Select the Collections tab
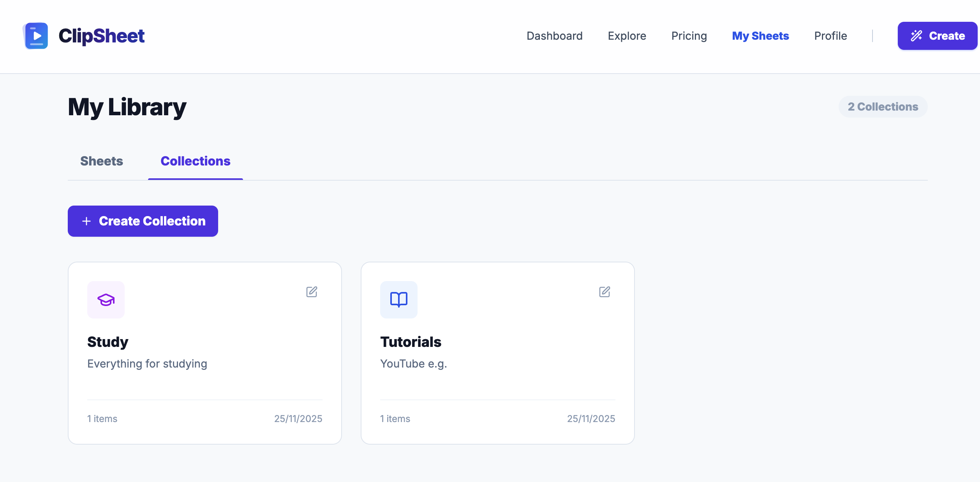This screenshot has height=482, width=980. (x=195, y=161)
